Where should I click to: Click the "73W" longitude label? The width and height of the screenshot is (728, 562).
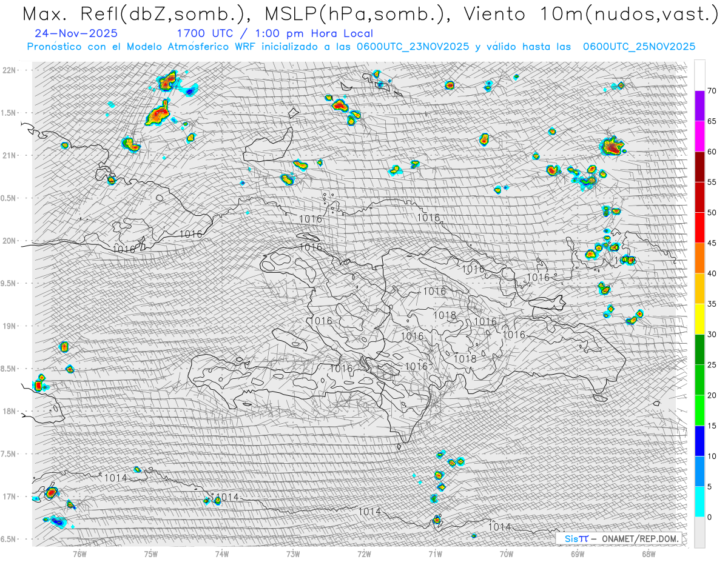click(x=293, y=554)
